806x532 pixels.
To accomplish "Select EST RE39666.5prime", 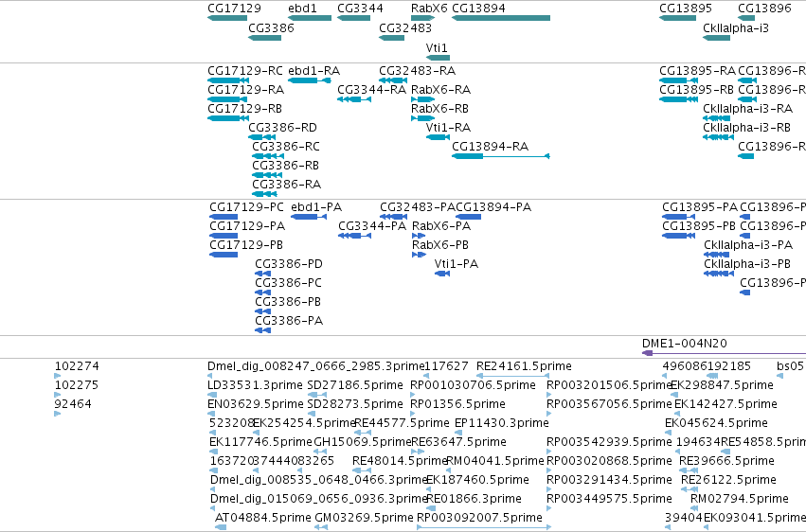I will 689,470.
